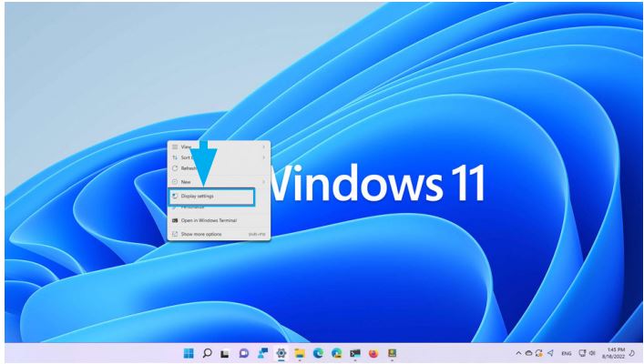Click the taskbar Search magnifier icon
The width and height of the screenshot is (644, 364).
point(209,354)
